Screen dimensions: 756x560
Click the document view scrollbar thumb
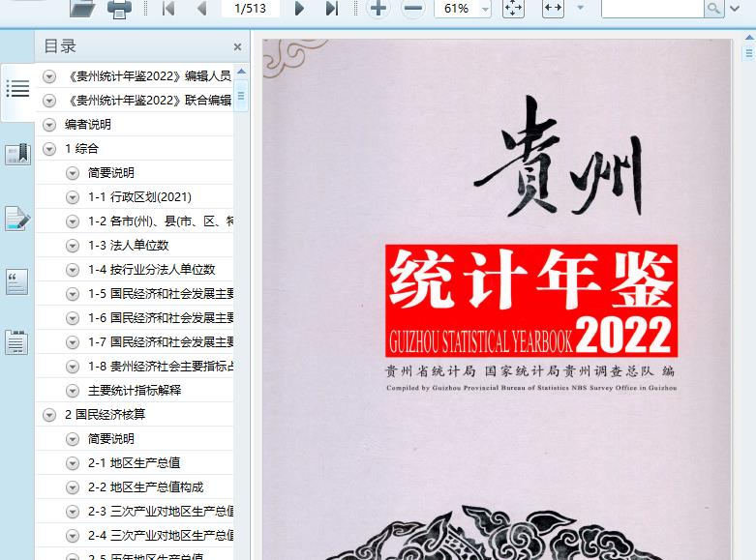(749, 53)
